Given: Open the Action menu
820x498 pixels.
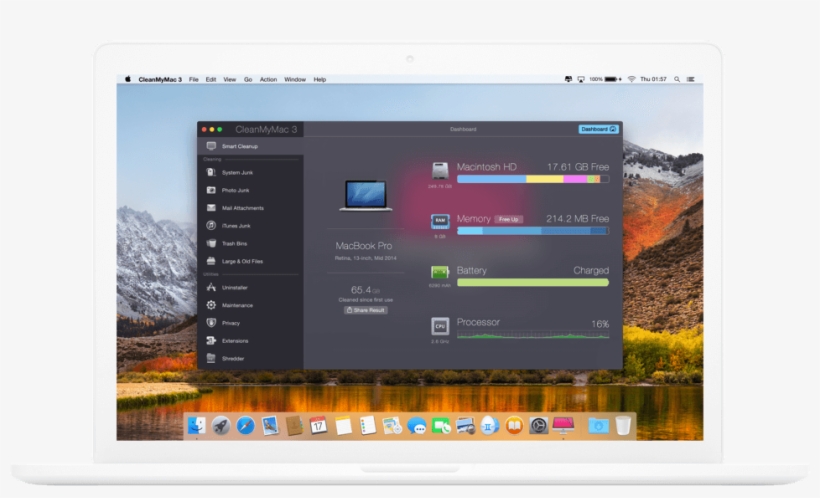Looking at the screenshot, I should pos(268,80).
